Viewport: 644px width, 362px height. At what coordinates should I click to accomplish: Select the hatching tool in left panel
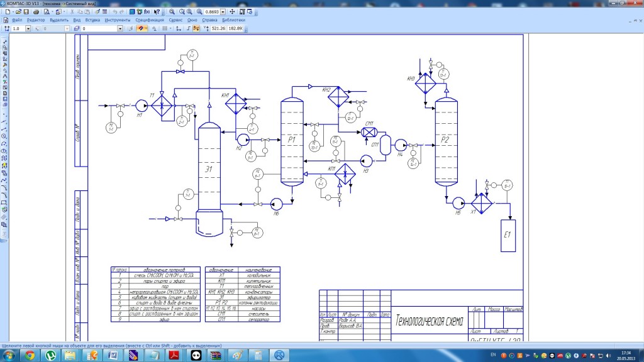pos(4,217)
